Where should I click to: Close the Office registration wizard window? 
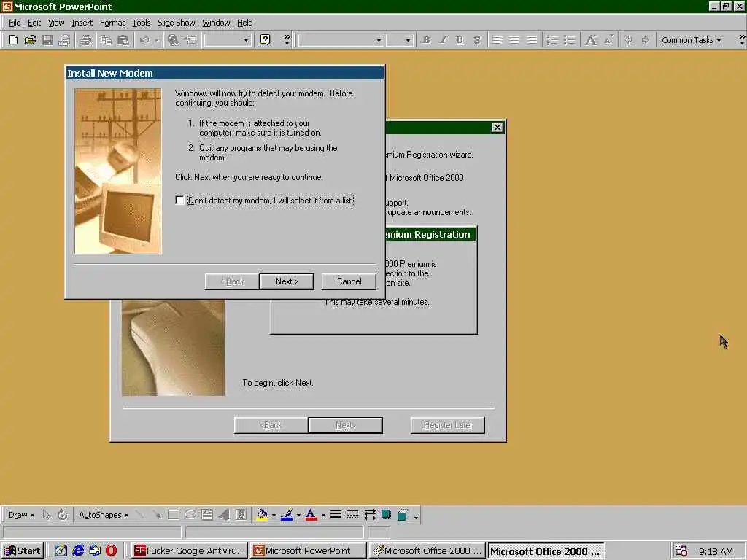tap(497, 127)
